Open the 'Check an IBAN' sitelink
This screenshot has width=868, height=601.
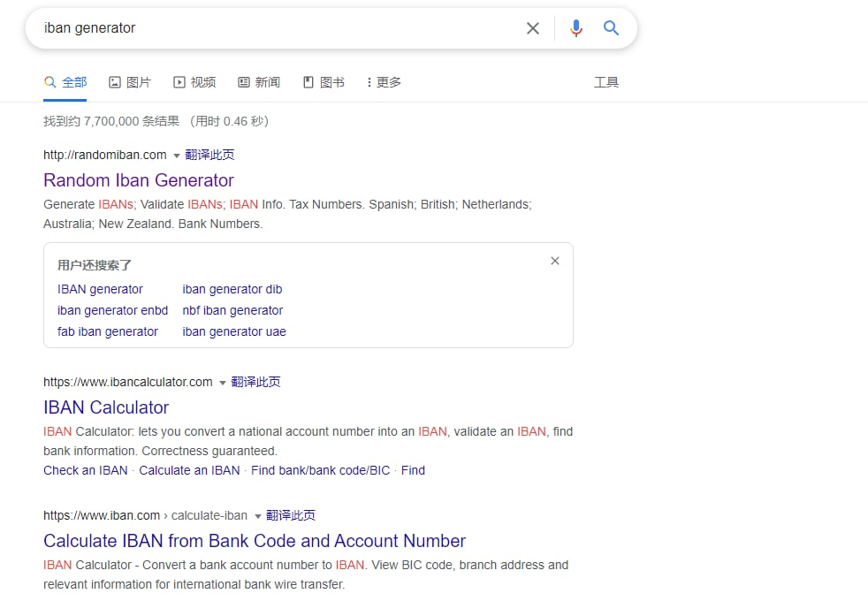[x=85, y=470]
